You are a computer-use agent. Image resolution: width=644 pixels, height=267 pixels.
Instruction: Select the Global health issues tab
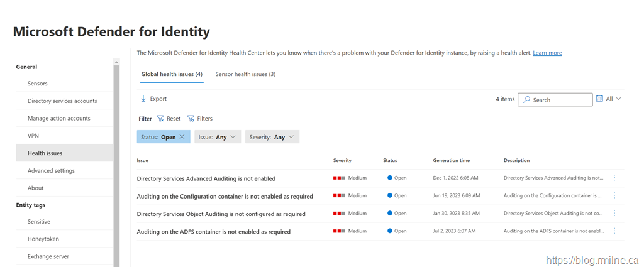[x=171, y=74]
